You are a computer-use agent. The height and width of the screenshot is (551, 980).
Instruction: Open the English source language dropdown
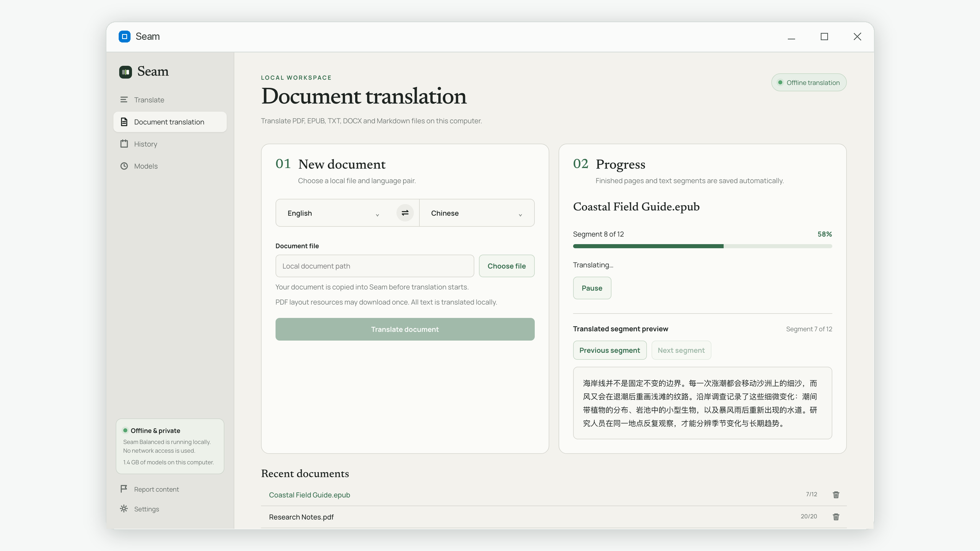tap(333, 213)
